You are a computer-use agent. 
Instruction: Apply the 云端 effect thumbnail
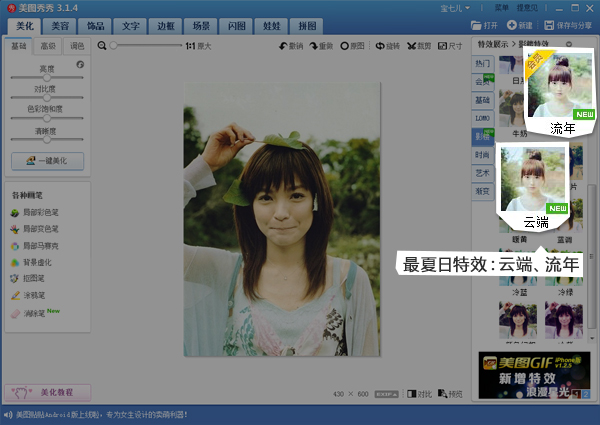point(533,186)
